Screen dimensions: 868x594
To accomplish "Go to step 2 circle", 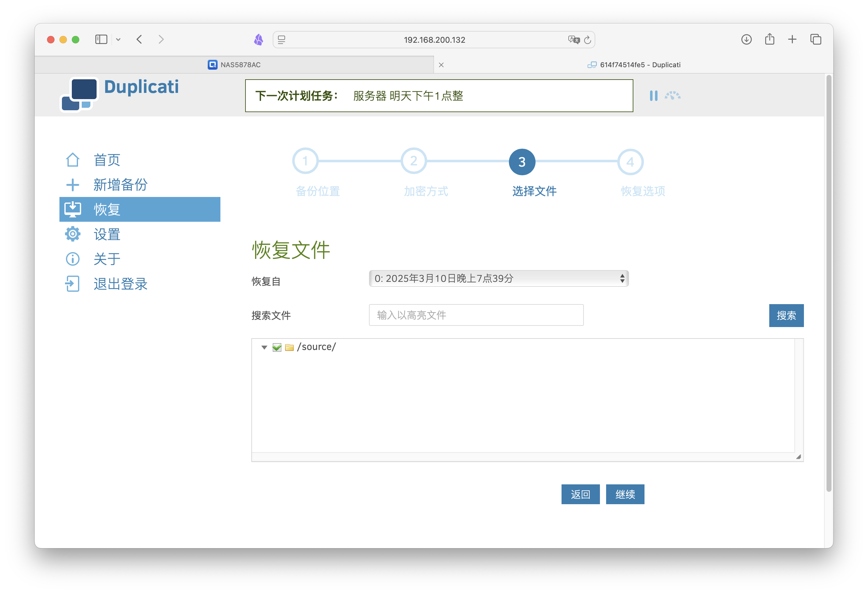I will pyautogui.click(x=414, y=161).
